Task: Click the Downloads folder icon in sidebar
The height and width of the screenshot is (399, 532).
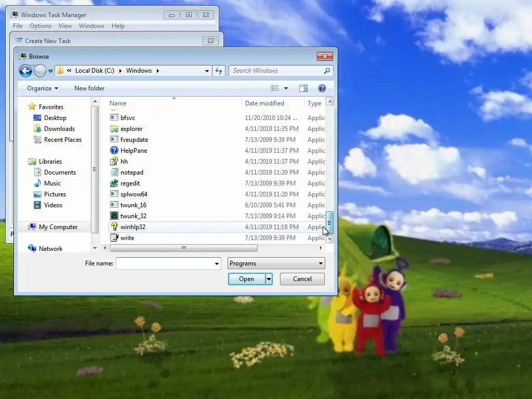Action: [37, 129]
